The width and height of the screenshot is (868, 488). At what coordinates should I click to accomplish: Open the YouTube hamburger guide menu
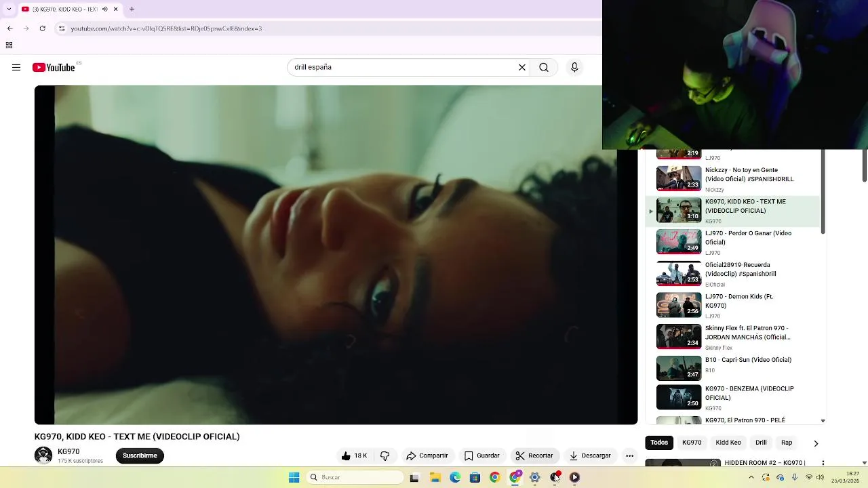tap(16, 67)
